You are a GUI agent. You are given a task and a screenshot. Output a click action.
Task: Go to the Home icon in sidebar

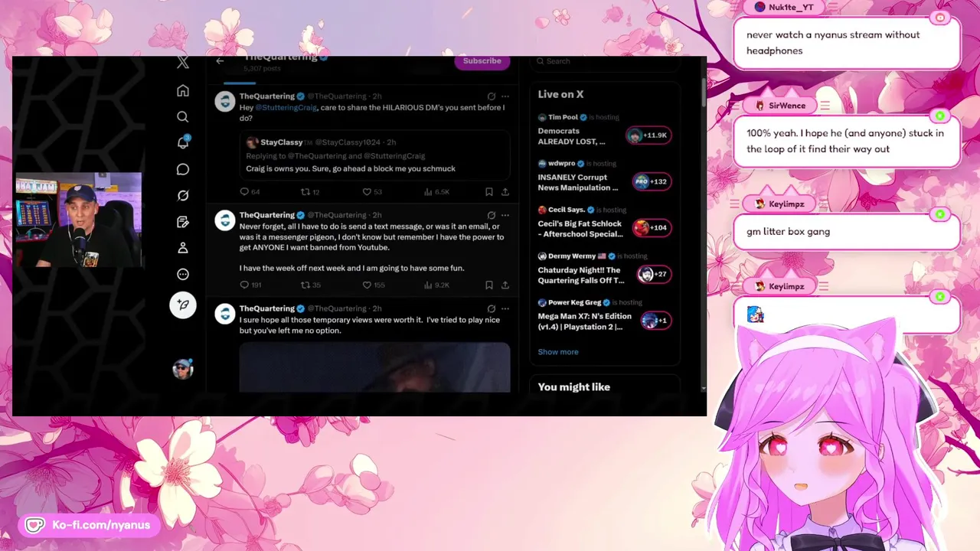tap(183, 91)
